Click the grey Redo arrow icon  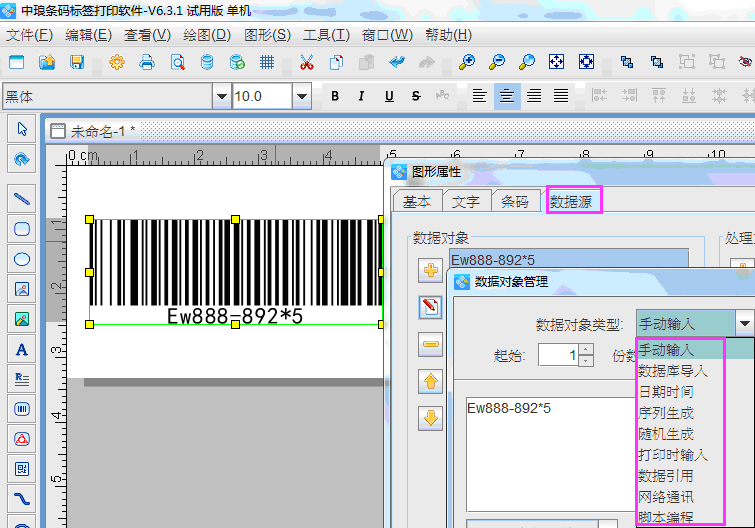pyautogui.click(x=427, y=62)
